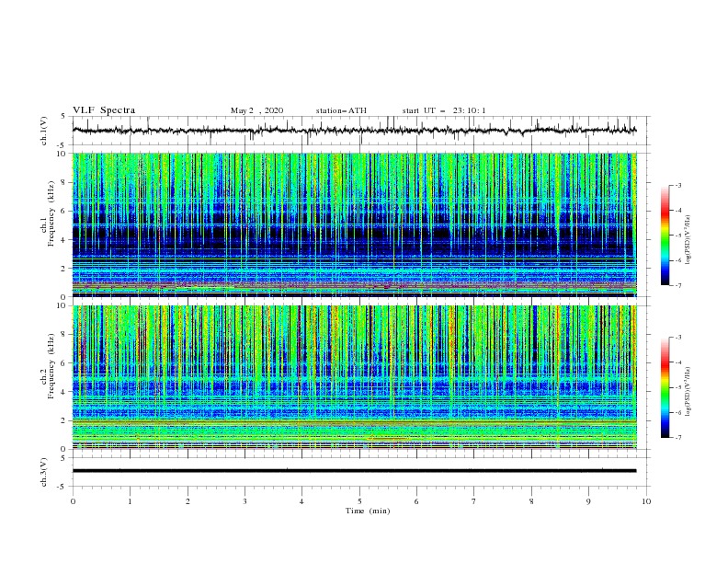Click the "start UT = 23:10:1" label
This screenshot has height=563, width=728.
[444, 110]
